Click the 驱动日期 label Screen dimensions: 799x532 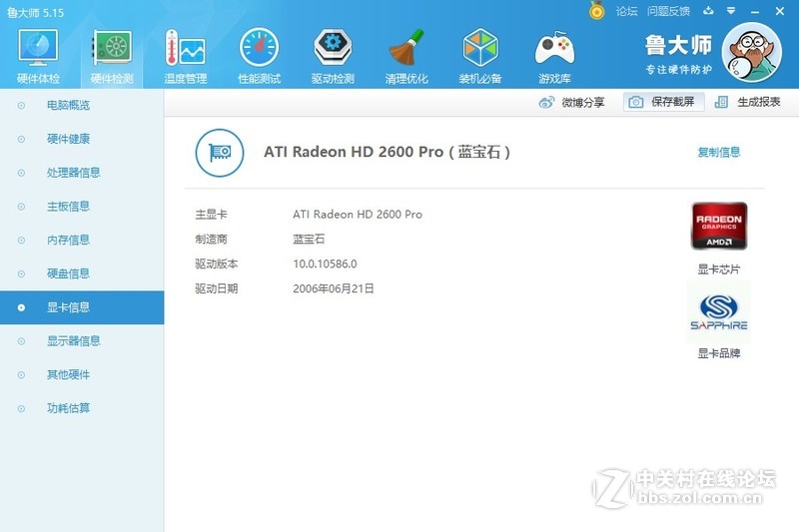click(x=217, y=288)
